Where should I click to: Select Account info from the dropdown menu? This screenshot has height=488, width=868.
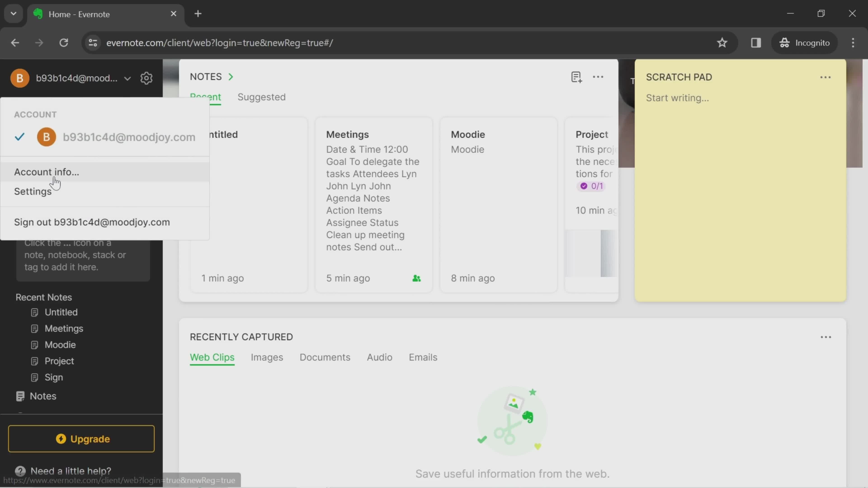click(x=47, y=172)
